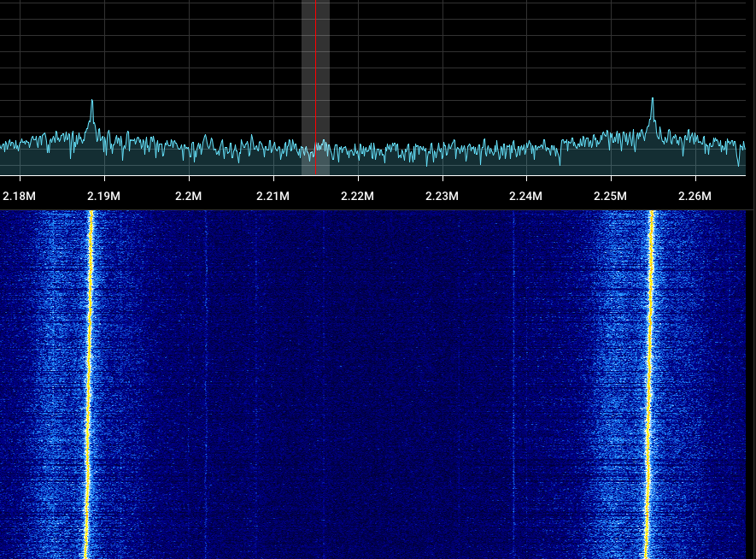Click the 2.19M frequency label
The height and width of the screenshot is (559, 756).
(x=103, y=197)
